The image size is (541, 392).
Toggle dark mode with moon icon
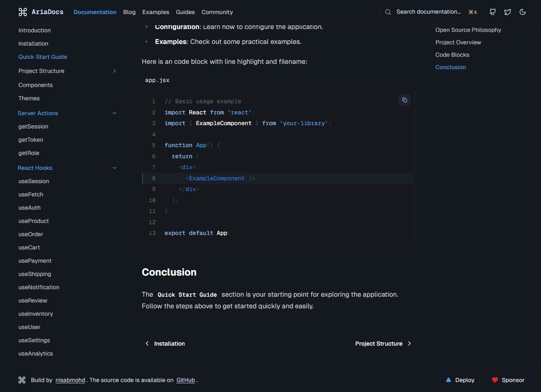(523, 12)
